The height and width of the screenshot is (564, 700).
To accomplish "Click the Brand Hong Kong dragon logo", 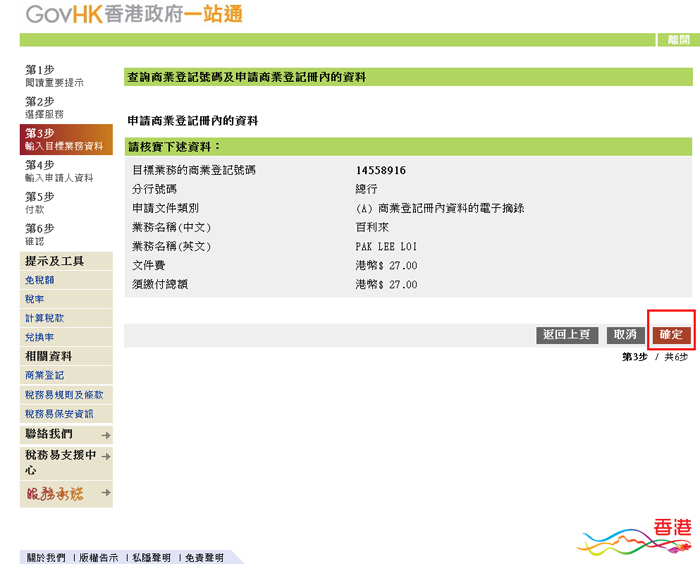I will [x=636, y=537].
